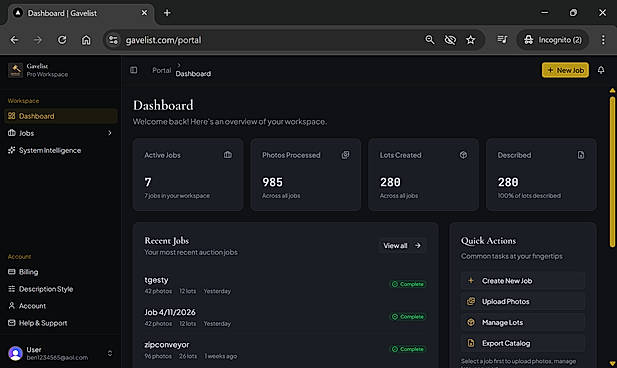617x368 pixels.
Task: Reload the page
Action: coord(62,40)
